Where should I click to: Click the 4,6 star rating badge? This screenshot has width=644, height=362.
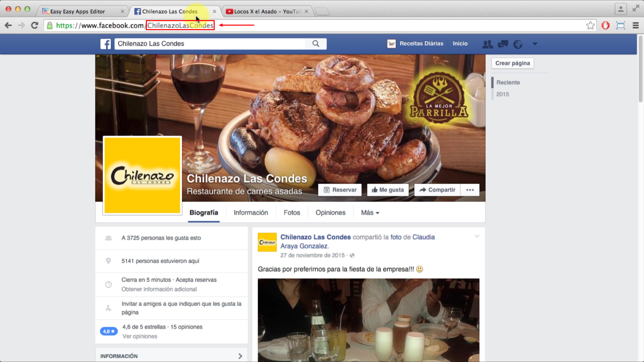click(x=108, y=331)
